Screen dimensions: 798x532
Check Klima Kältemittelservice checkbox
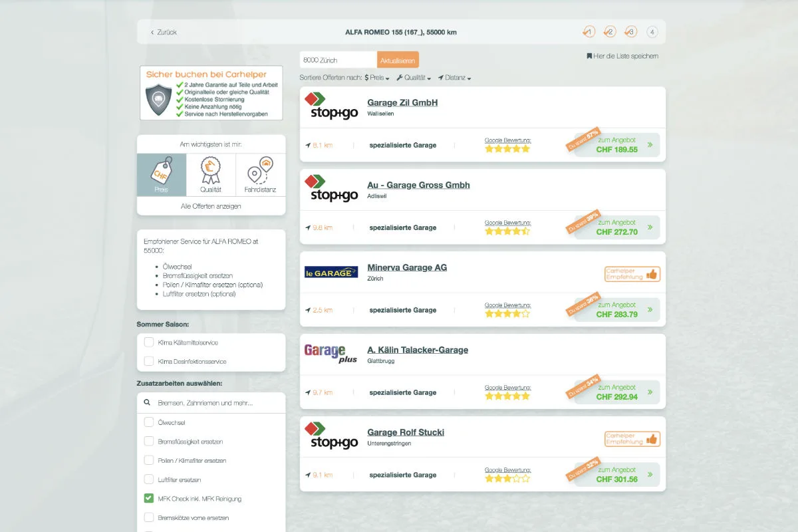(149, 342)
